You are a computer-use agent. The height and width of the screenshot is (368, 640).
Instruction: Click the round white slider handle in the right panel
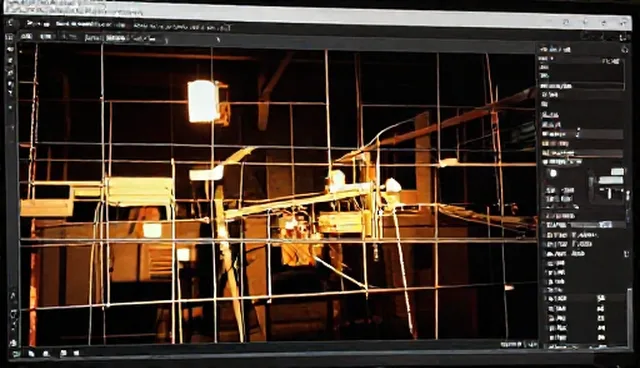tap(553, 173)
